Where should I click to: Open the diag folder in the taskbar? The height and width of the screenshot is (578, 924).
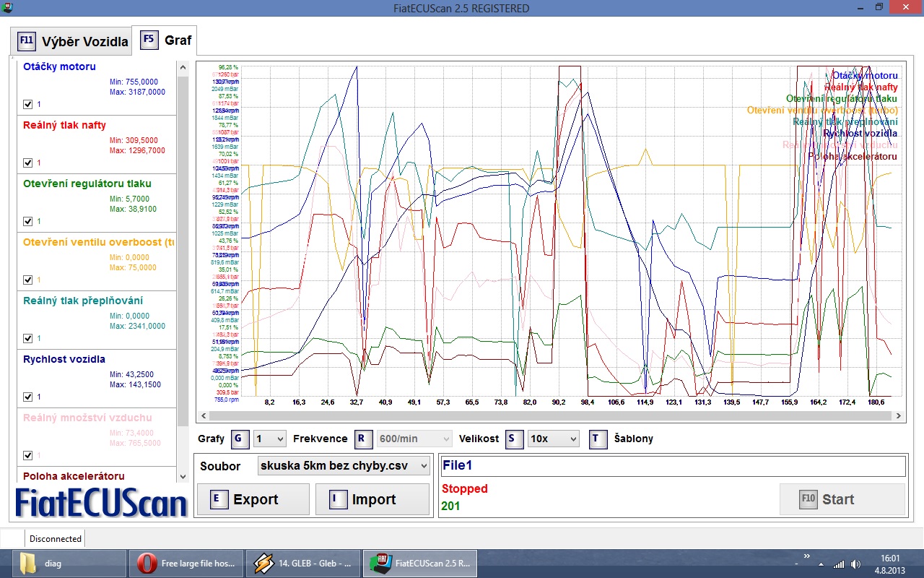click(65, 563)
